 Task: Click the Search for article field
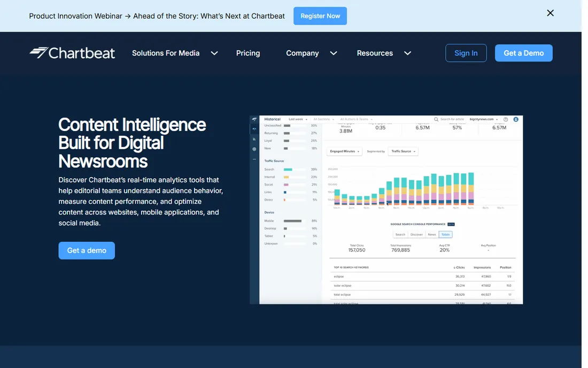pyautogui.click(x=452, y=119)
